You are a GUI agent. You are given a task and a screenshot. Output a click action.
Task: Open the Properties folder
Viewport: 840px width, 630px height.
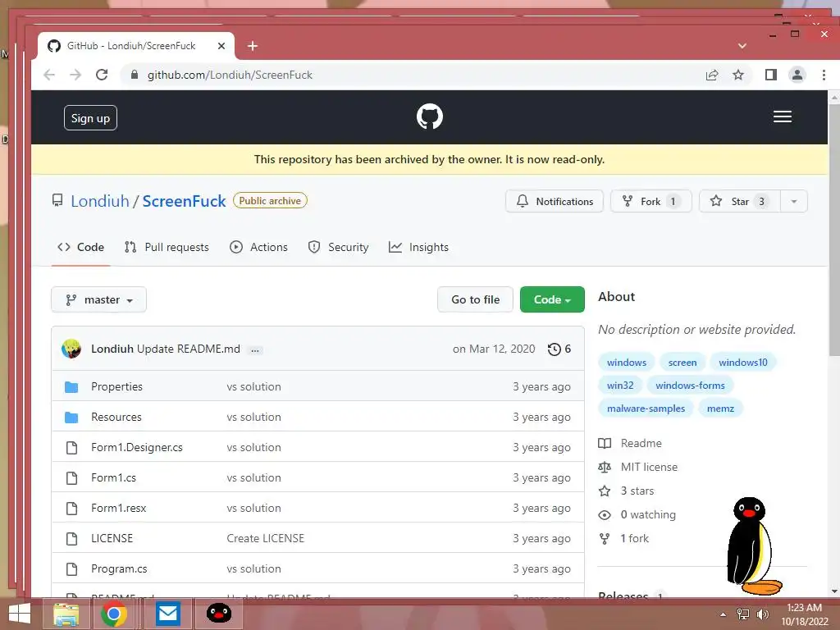116,387
